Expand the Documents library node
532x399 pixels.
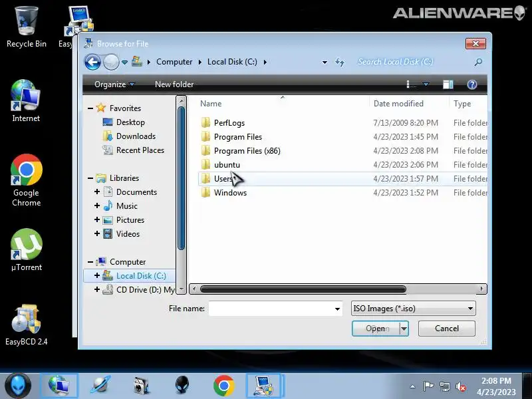click(x=97, y=192)
